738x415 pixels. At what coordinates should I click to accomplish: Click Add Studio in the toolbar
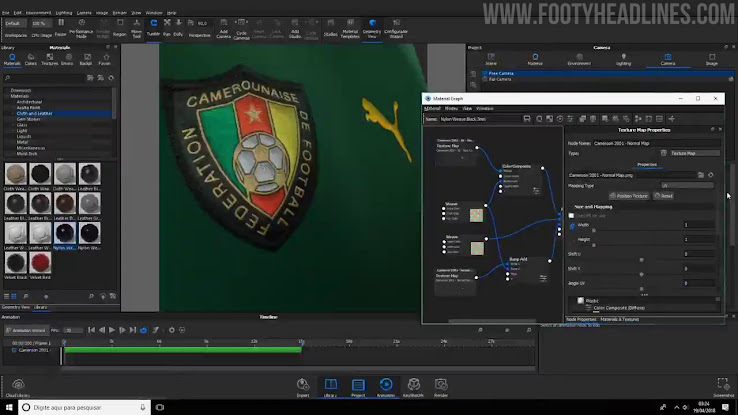point(295,29)
